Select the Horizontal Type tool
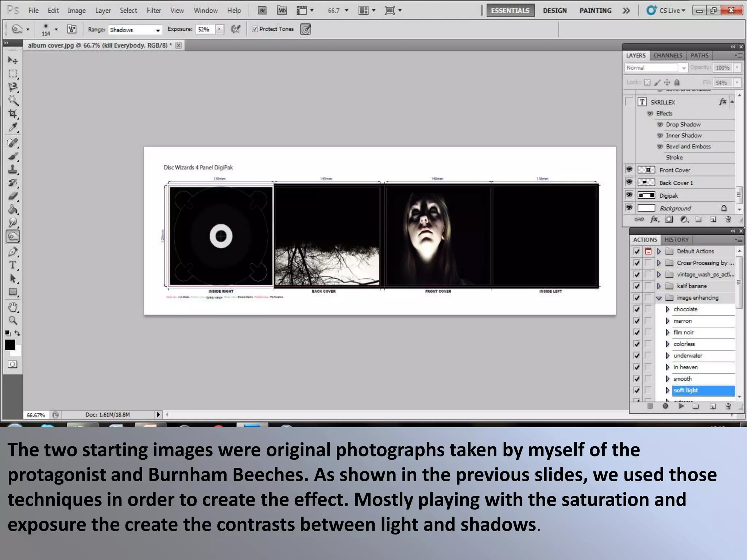This screenshot has height=560, width=747. tap(13, 265)
